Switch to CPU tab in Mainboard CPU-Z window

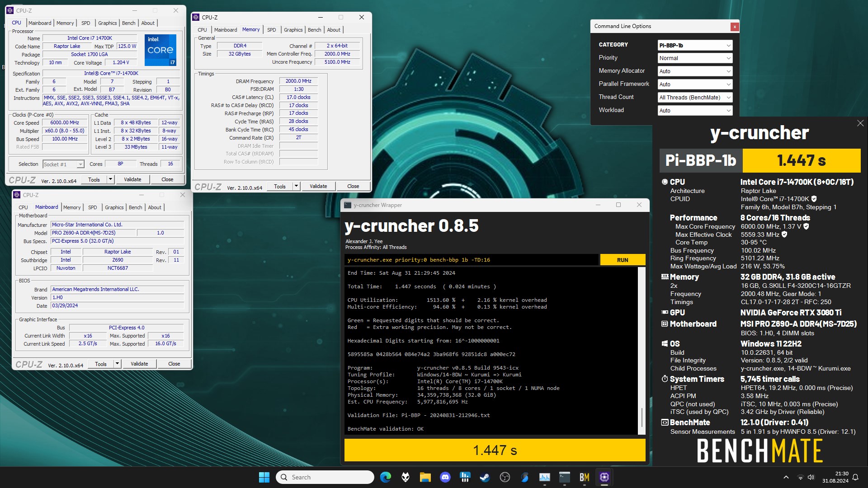23,207
